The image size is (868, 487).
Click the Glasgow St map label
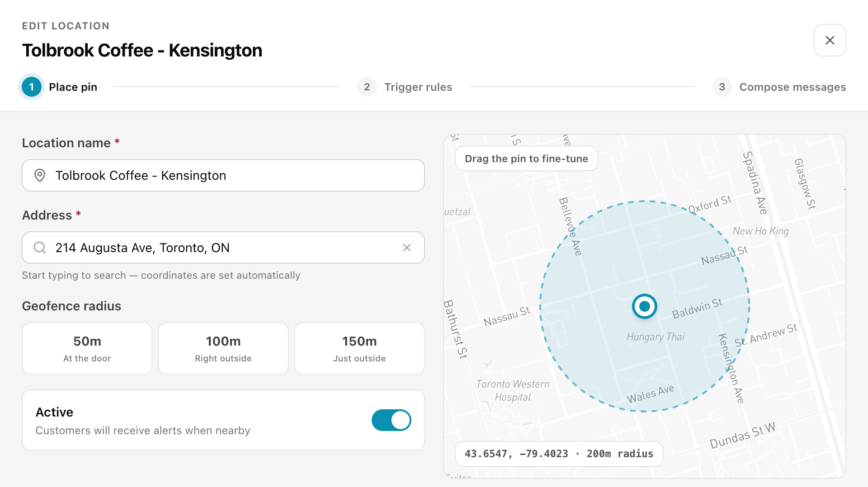click(805, 184)
